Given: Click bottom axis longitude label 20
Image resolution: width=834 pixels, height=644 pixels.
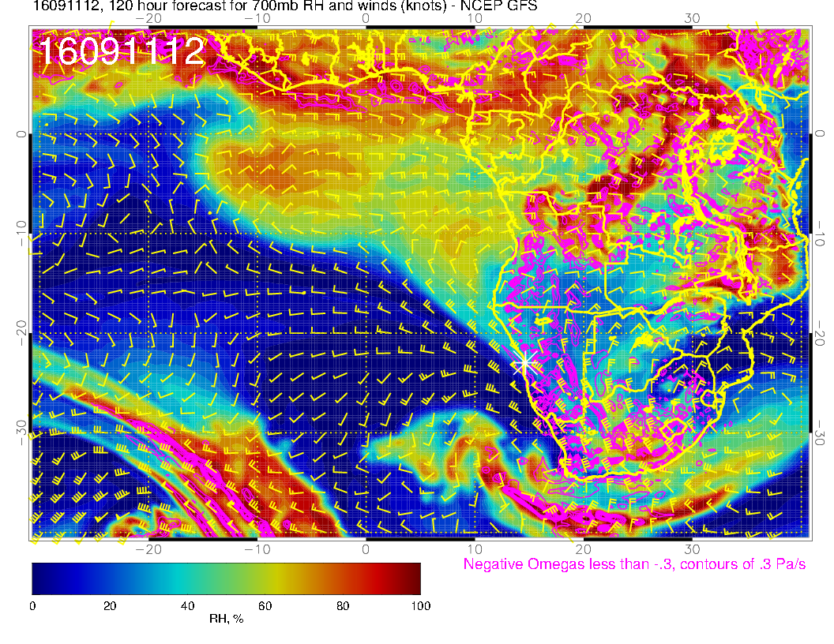Looking at the screenshot, I should click(583, 549).
